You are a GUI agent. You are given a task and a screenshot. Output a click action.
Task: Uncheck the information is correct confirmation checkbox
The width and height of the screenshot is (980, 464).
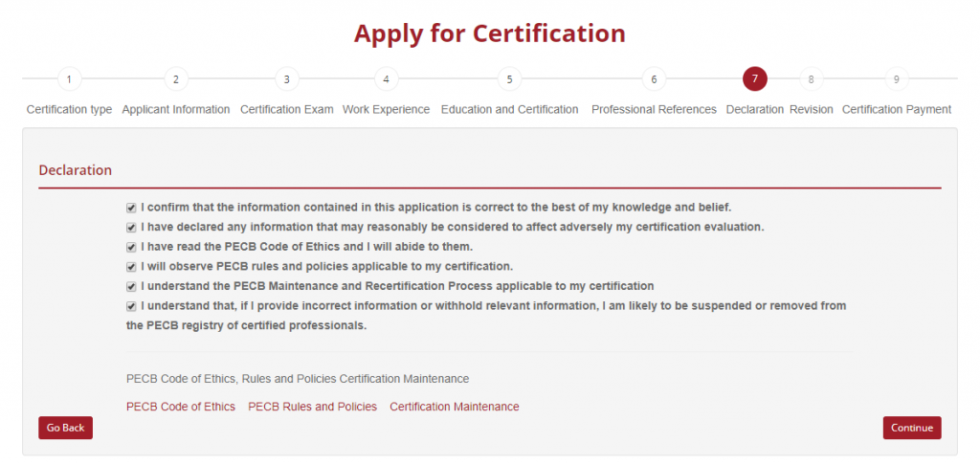(131, 208)
